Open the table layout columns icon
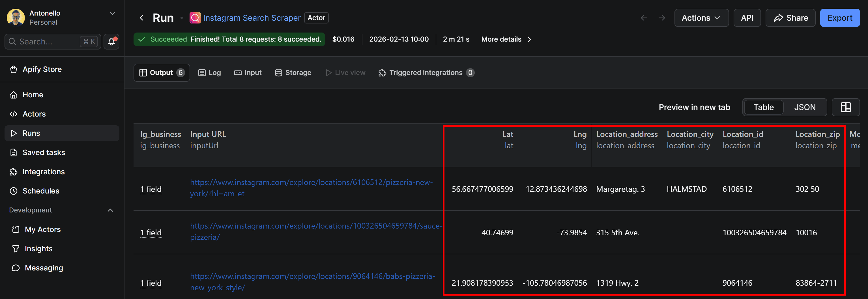Screen dimensions: 868x299 [845, 107]
